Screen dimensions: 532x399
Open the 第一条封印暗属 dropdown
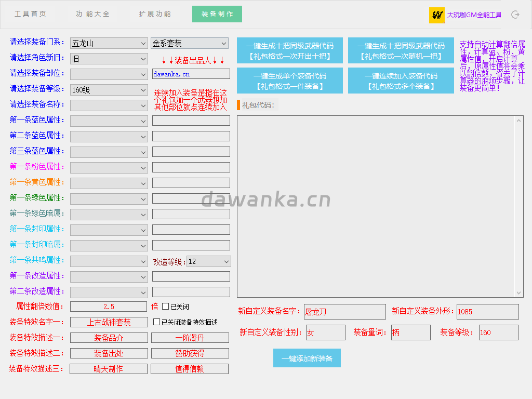click(109, 246)
